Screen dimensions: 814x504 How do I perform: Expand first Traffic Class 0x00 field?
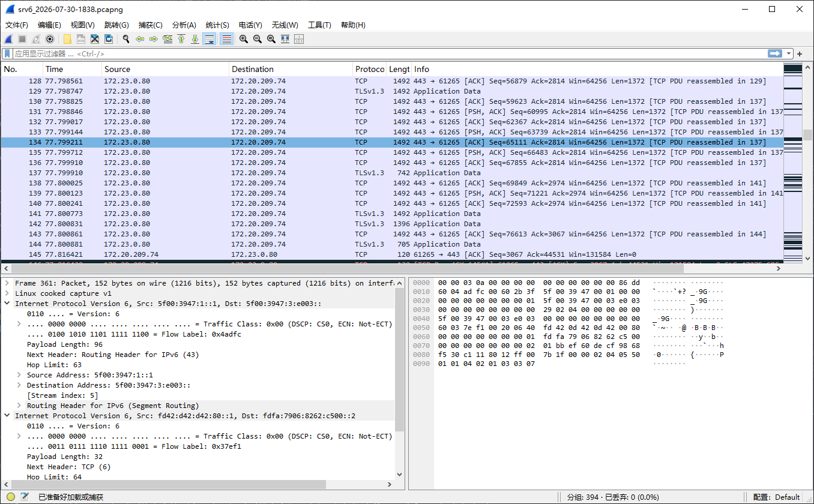coord(19,323)
